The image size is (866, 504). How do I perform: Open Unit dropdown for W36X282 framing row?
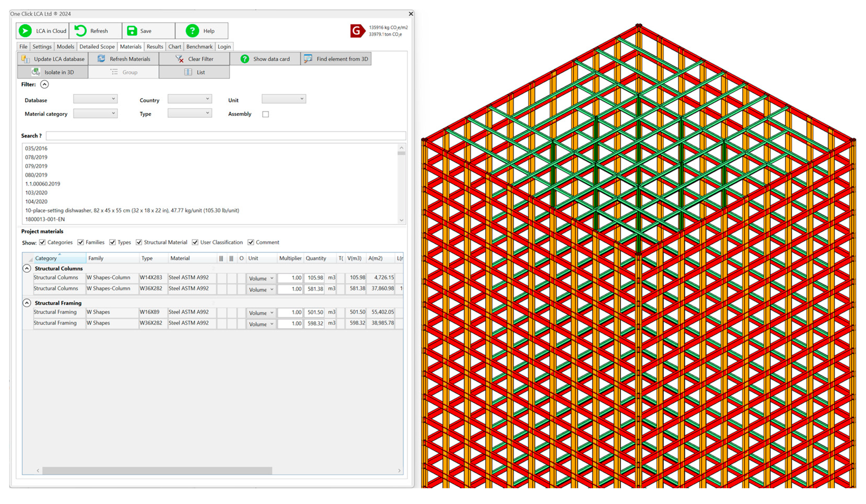pos(261,324)
